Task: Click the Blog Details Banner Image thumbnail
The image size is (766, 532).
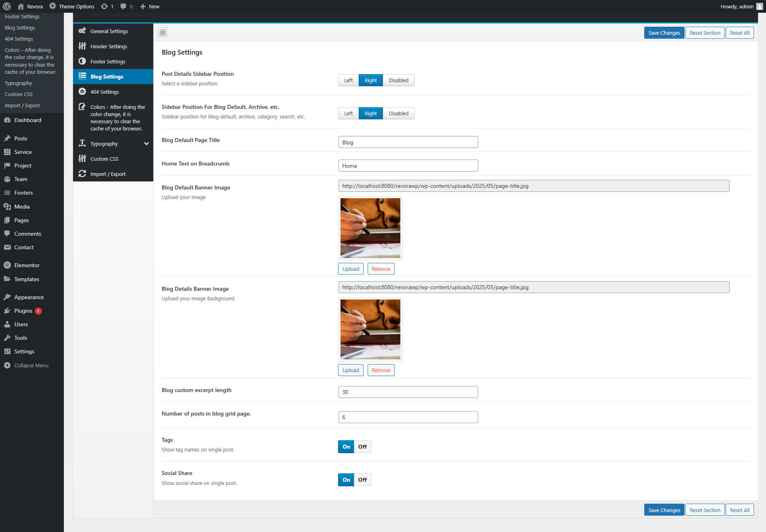Action: coord(370,329)
